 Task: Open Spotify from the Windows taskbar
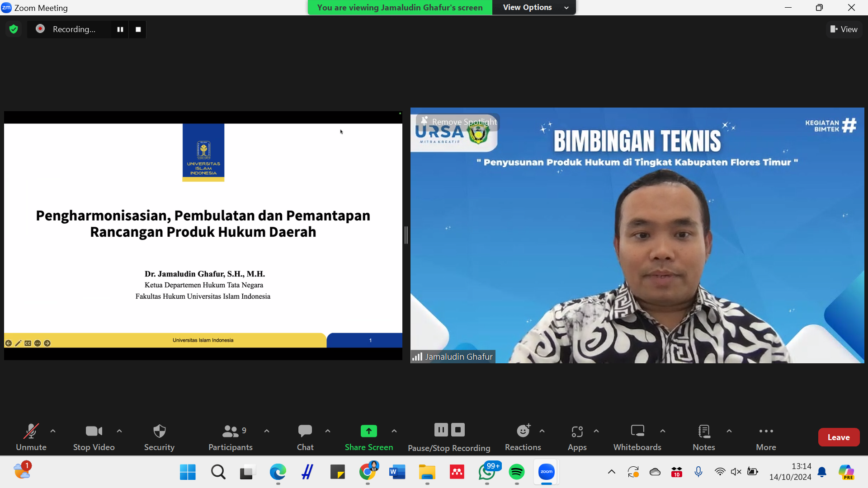click(x=517, y=472)
